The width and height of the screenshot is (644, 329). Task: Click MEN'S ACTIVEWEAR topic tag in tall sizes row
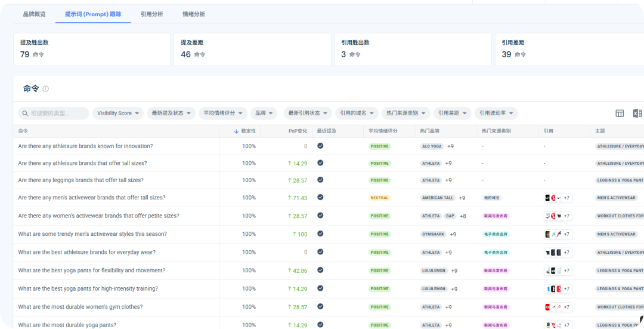(x=616, y=198)
